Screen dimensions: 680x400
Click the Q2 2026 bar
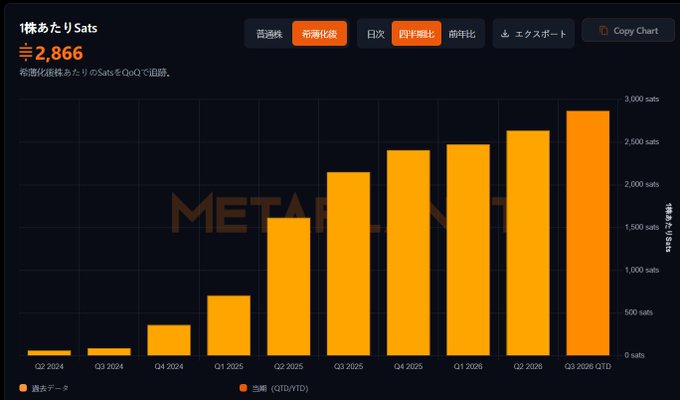[528, 243]
